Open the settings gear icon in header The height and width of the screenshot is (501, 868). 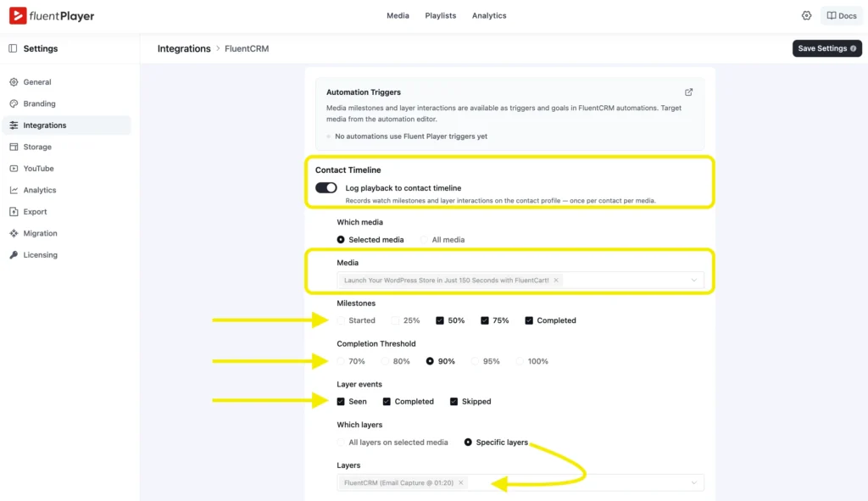807,15
